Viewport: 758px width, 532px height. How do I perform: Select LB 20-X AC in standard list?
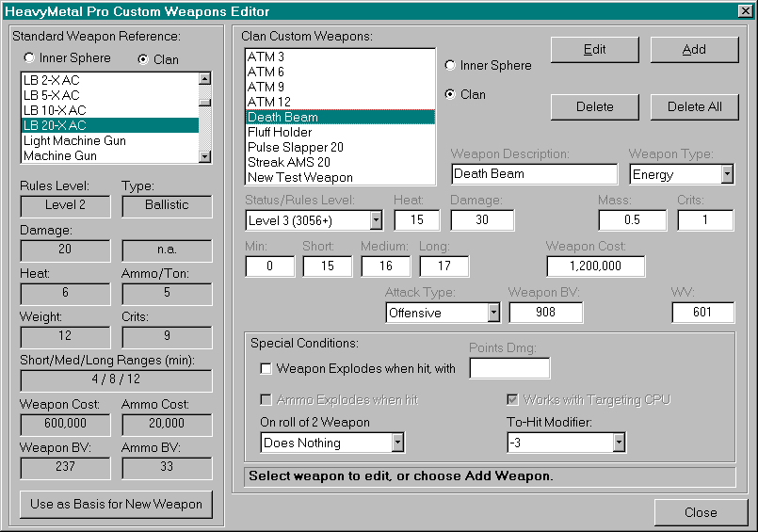110,125
